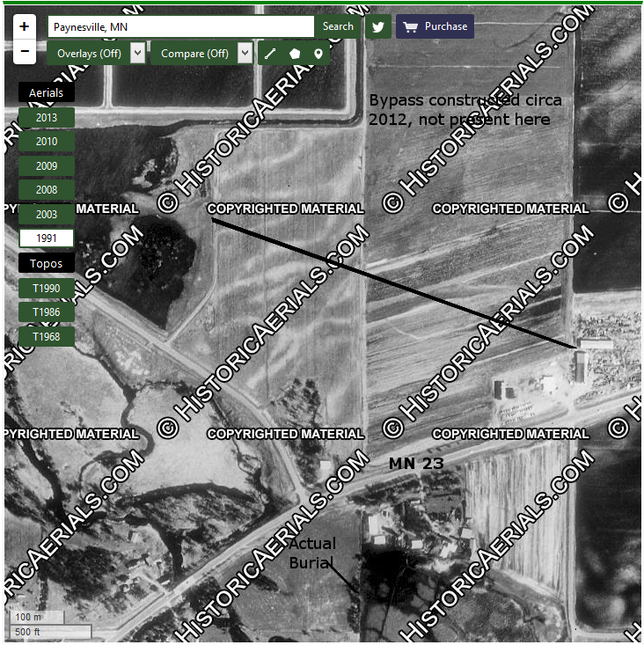Select the 1991 aerial year
Image resolution: width=644 pixels, height=645 pixels.
click(46, 238)
